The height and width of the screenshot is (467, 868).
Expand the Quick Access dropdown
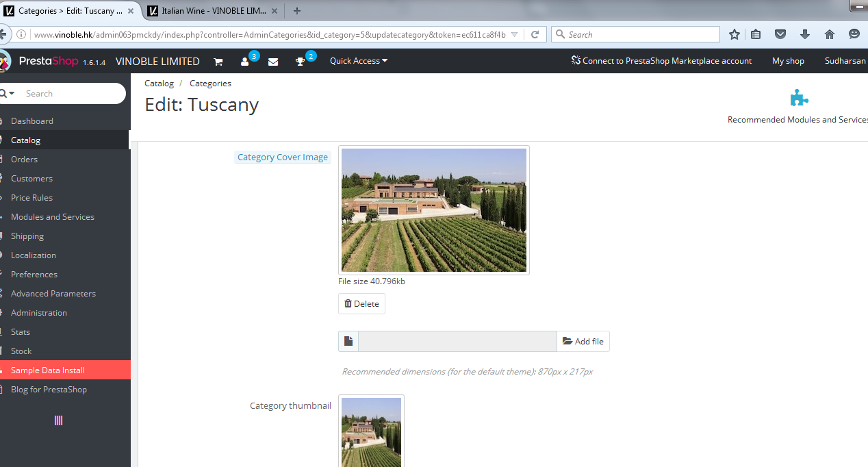[359, 61]
